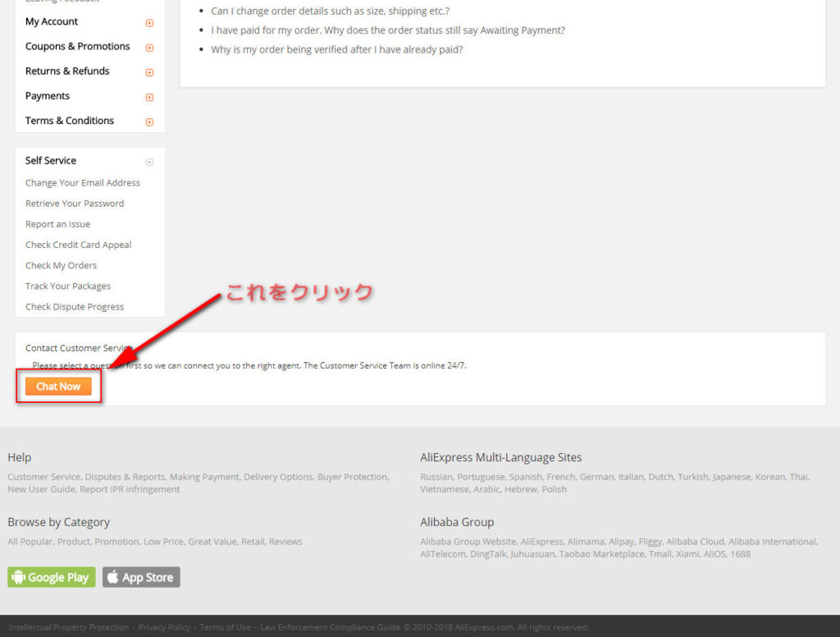Expand Returns & Refunds plus icon
Screen dimensions: 840x637
(149, 72)
